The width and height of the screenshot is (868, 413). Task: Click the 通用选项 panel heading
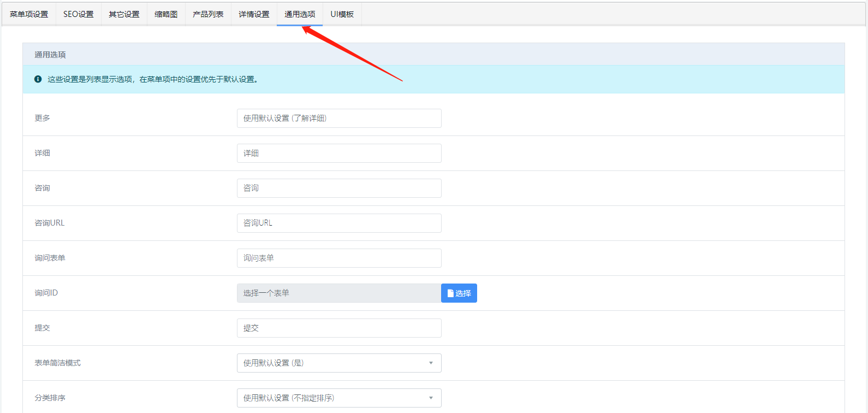point(50,55)
